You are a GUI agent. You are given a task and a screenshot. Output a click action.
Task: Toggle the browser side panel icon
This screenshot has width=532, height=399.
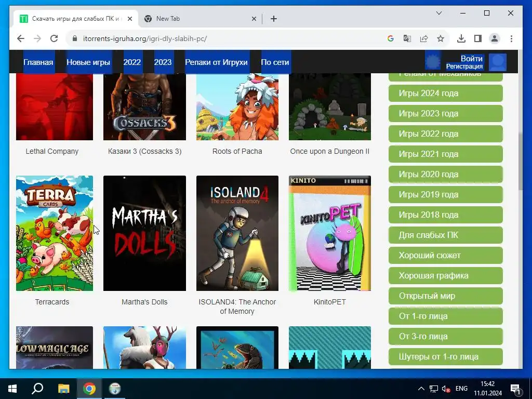[478, 38]
